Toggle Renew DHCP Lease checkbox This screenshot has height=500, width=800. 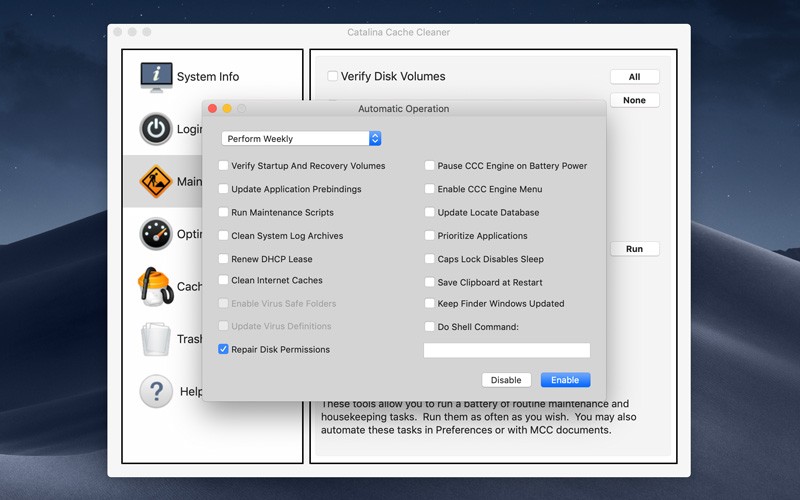[x=223, y=259]
